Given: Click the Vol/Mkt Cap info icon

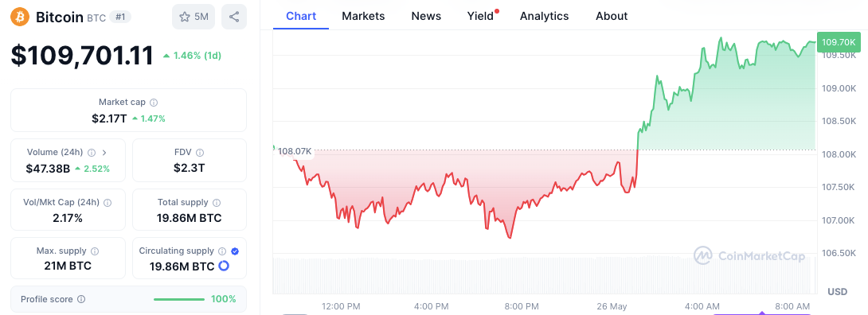Looking at the screenshot, I should (108, 203).
